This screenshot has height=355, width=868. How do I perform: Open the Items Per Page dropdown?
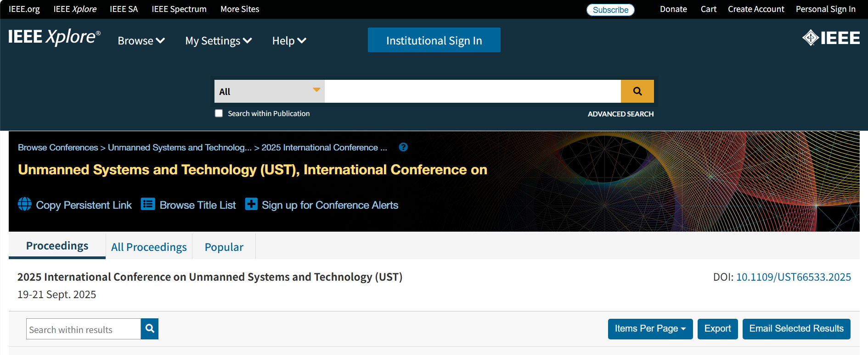point(650,329)
